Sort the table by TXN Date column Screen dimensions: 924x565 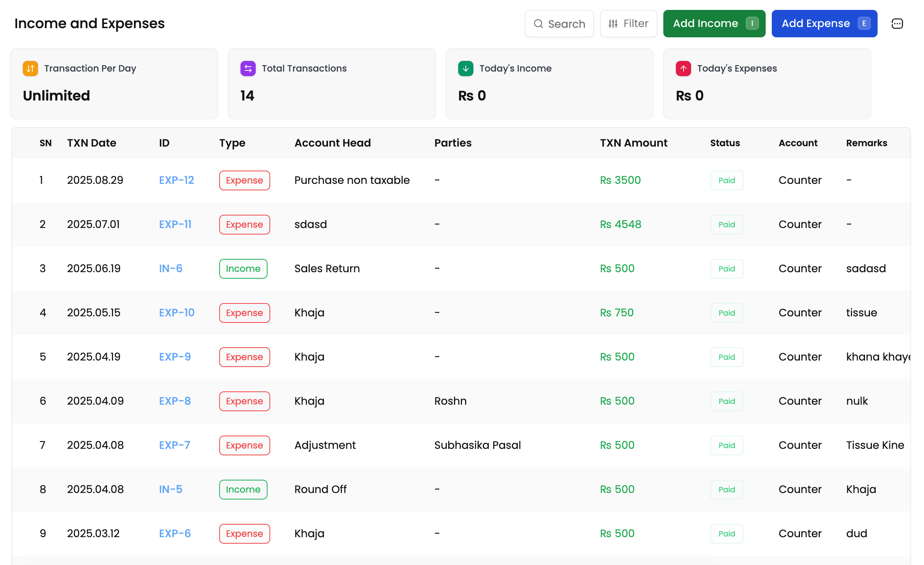92,143
